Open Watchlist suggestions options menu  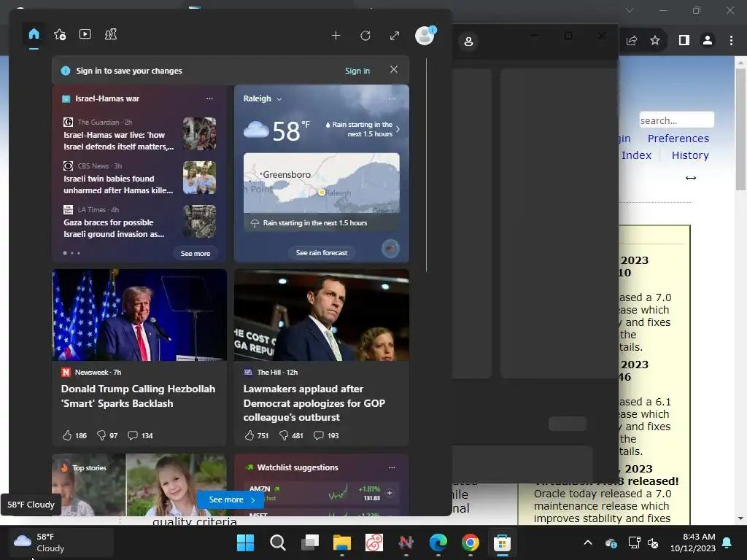[x=392, y=467]
